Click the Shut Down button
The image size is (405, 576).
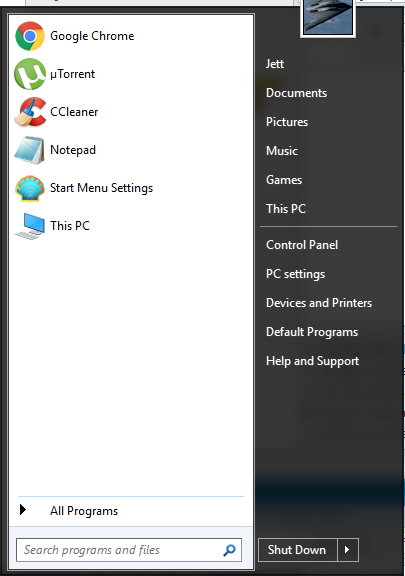[297, 550]
